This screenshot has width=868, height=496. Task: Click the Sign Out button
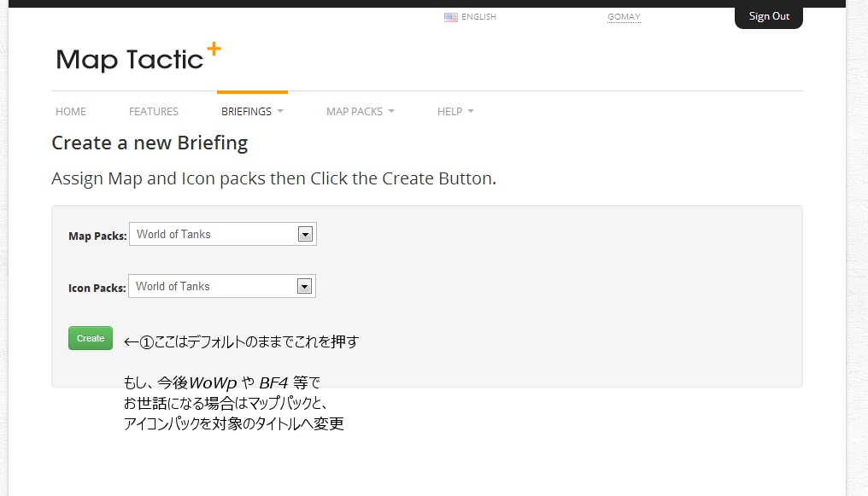(769, 16)
